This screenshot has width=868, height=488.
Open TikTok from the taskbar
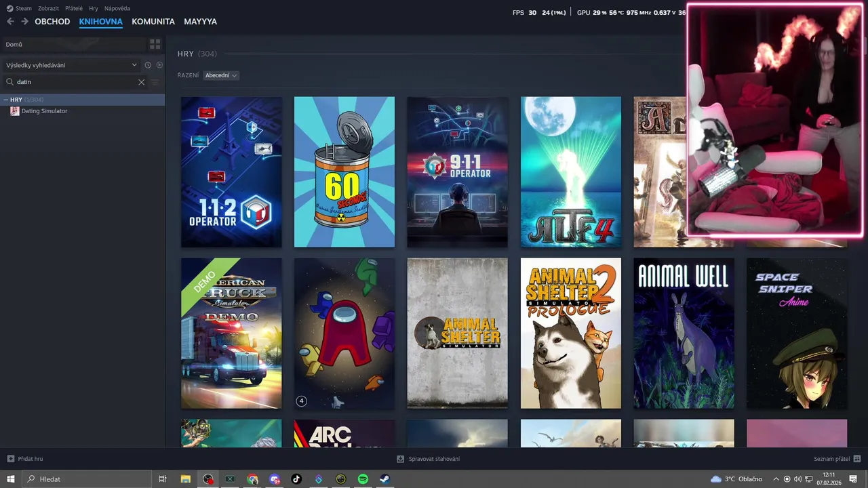(x=296, y=479)
